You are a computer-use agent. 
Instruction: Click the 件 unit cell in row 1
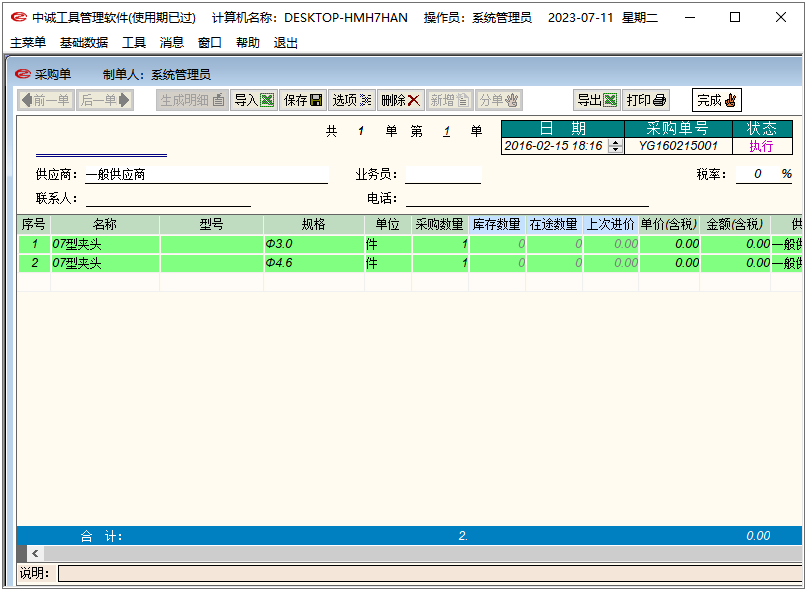point(388,244)
